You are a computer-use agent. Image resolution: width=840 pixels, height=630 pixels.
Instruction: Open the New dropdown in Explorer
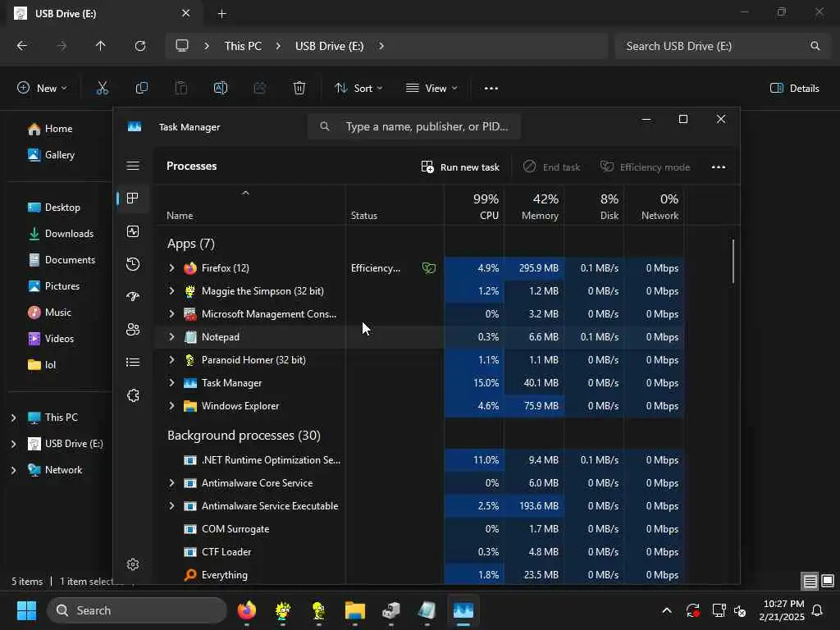[x=43, y=89]
